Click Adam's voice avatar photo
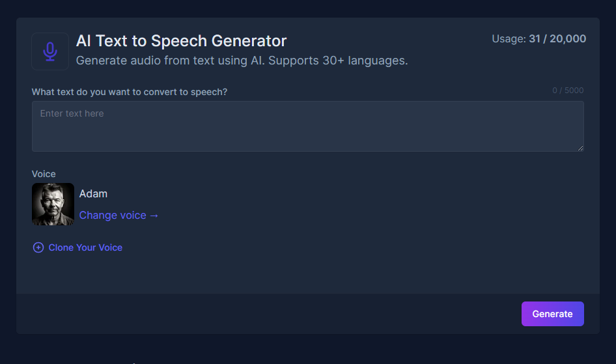616x364 pixels. tap(53, 204)
